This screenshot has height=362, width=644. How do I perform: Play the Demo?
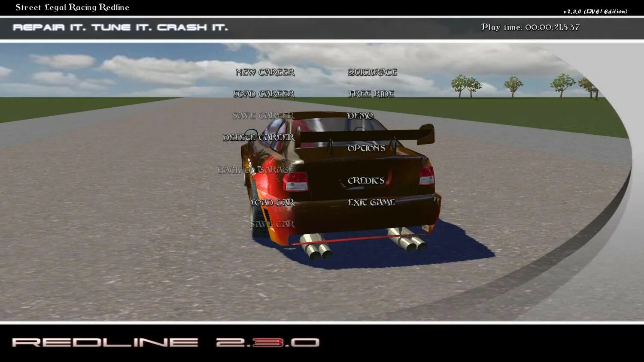tap(360, 115)
